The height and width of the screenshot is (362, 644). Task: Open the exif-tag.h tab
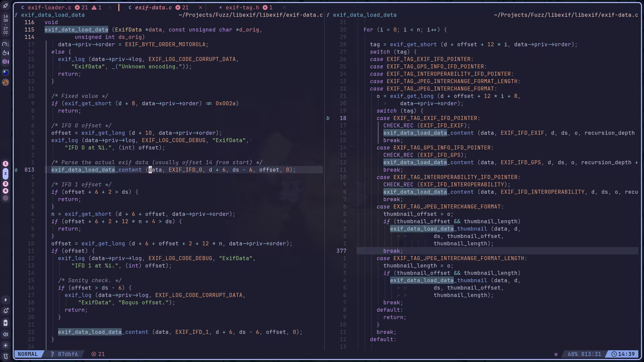point(242,7)
